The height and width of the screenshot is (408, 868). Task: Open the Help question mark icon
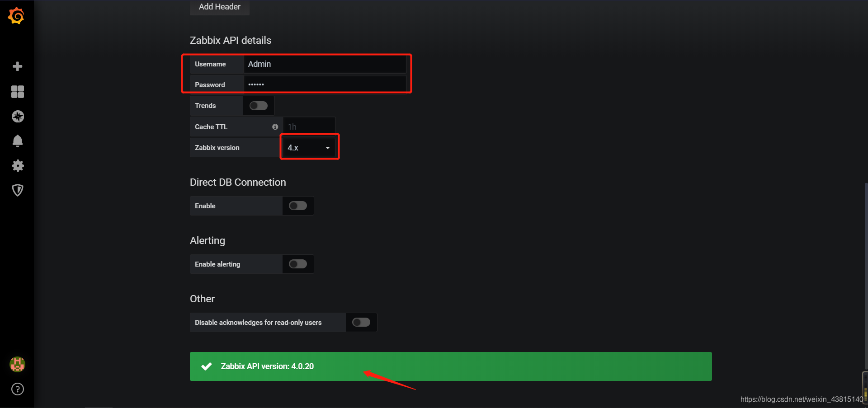(x=18, y=389)
